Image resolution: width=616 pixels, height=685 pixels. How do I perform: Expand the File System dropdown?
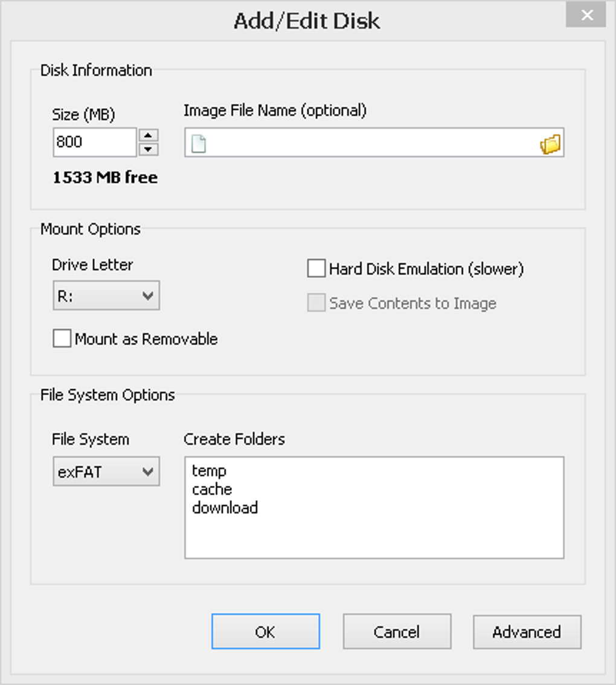coord(106,472)
